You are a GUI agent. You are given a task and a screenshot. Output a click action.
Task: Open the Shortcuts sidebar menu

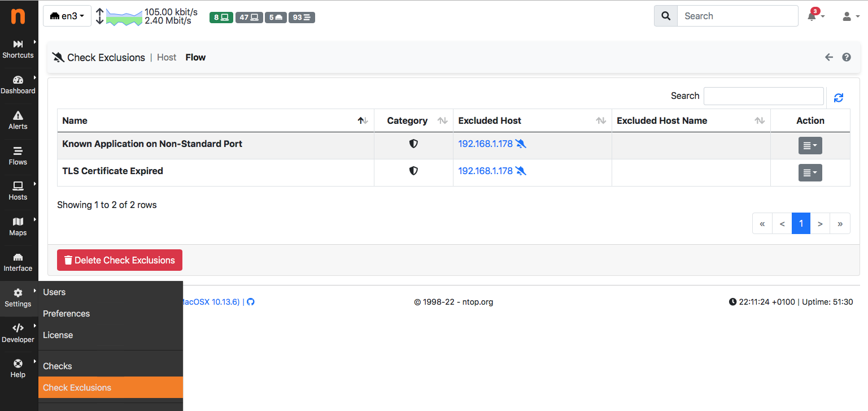18,49
